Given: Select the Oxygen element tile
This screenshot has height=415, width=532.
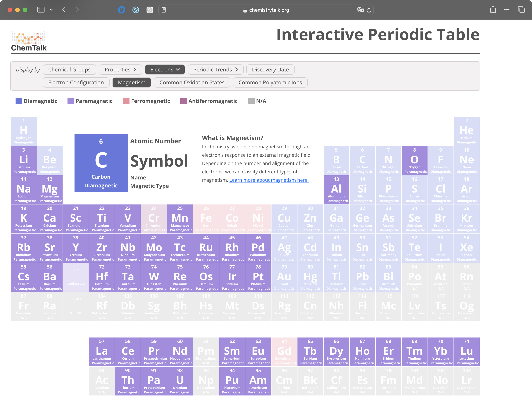Looking at the screenshot, I should click(414, 160).
